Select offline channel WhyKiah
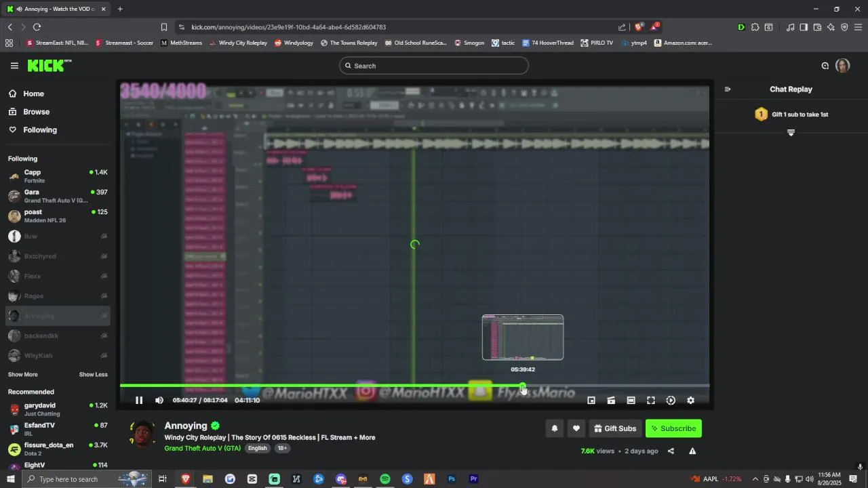 58,356
